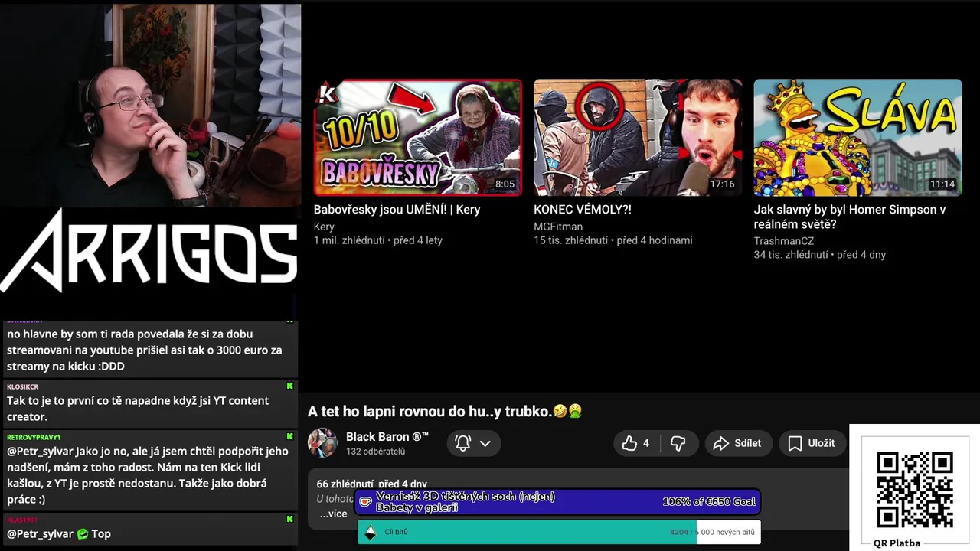980x551 pixels.
Task: Click the 11:14 duration badge
Action: pos(942,184)
